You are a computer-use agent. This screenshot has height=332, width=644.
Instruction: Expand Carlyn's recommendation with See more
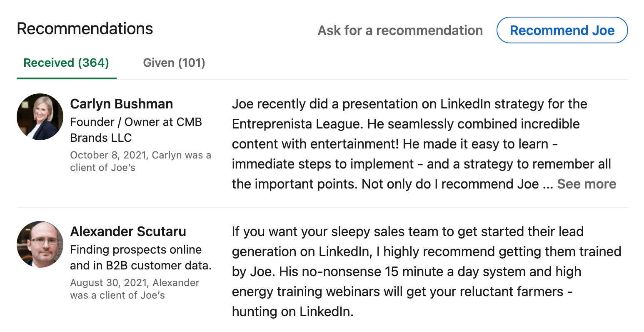[x=587, y=184]
